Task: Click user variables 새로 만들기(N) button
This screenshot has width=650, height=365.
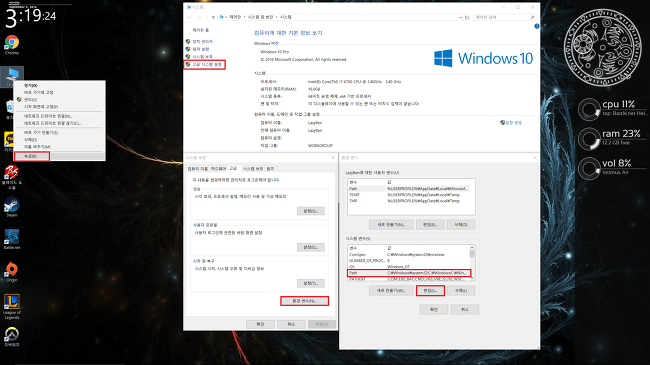Action: [x=391, y=224]
